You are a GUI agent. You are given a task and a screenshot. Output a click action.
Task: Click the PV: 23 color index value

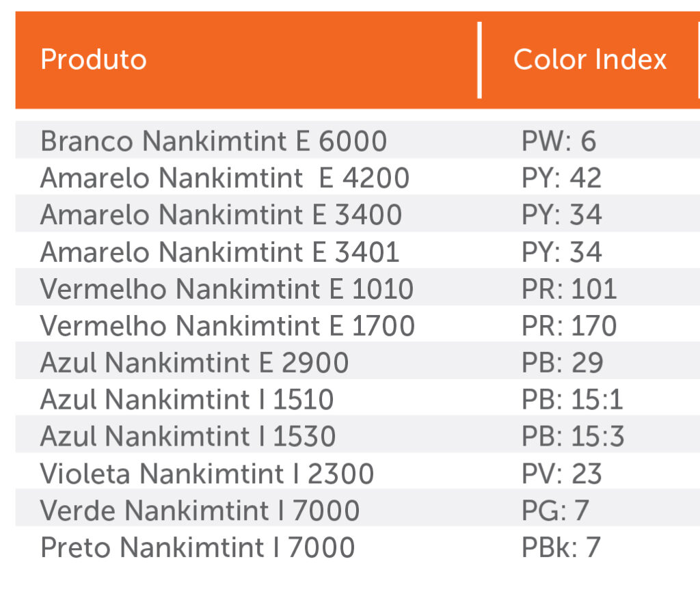click(x=561, y=474)
